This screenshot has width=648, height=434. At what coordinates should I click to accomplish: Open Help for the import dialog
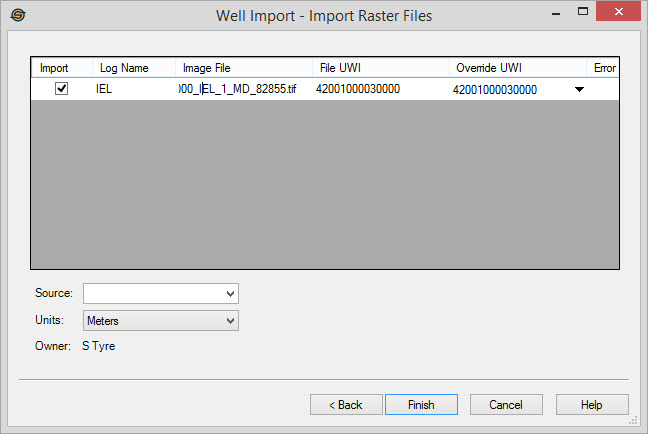click(592, 405)
